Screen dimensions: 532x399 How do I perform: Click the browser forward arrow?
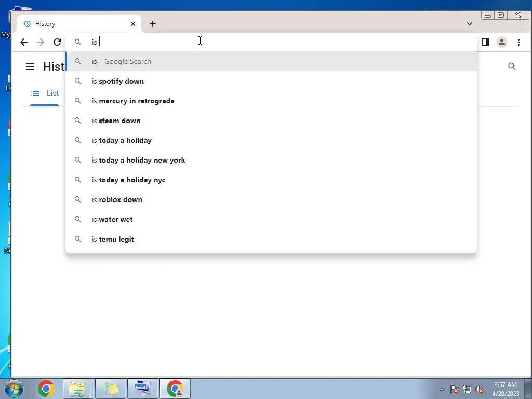pos(41,42)
